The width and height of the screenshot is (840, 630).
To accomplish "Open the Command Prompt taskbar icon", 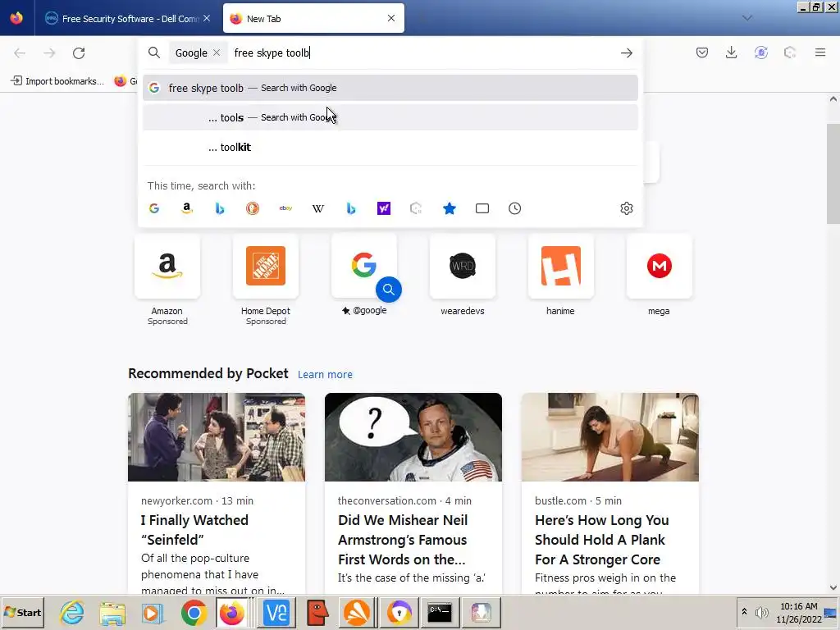I will [440, 612].
